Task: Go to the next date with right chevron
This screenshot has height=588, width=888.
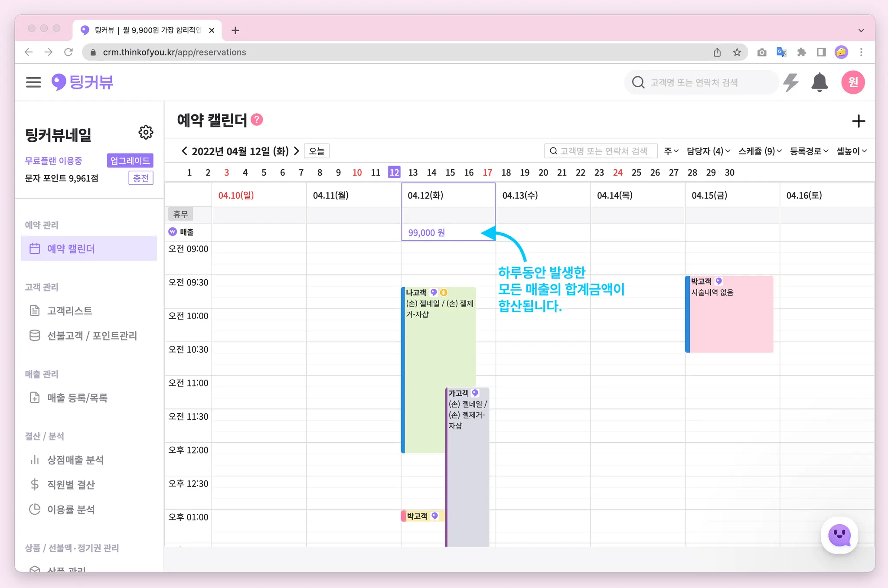Action: [x=297, y=151]
